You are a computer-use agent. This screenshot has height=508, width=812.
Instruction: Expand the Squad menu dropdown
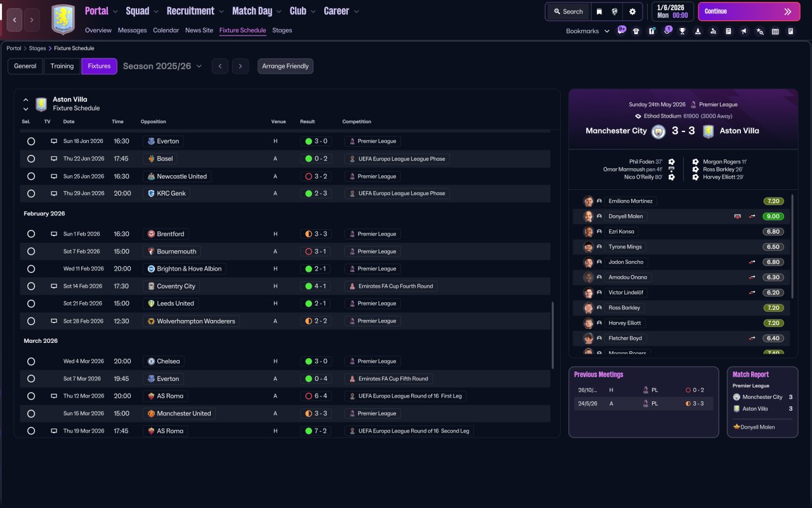pos(157,11)
